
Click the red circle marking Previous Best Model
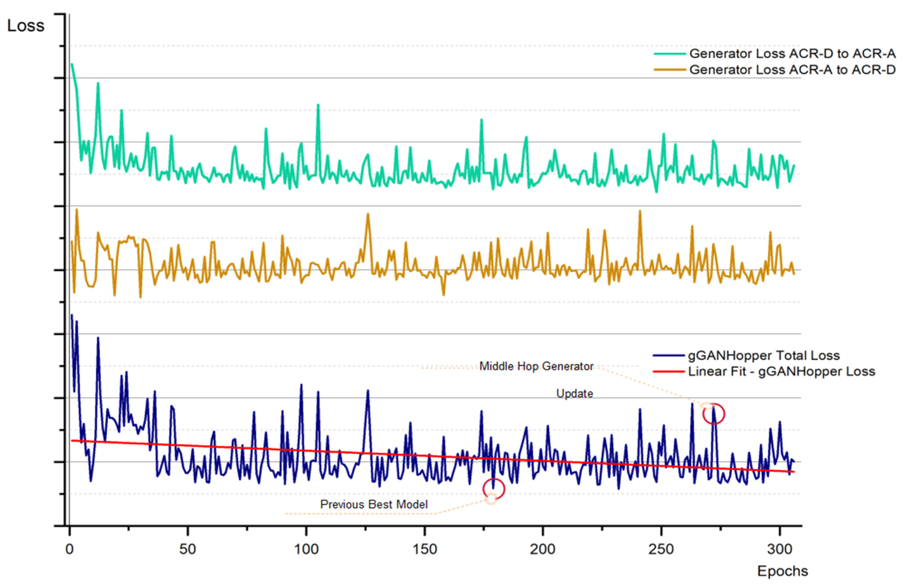pyautogui.click(x=493, y=489)
